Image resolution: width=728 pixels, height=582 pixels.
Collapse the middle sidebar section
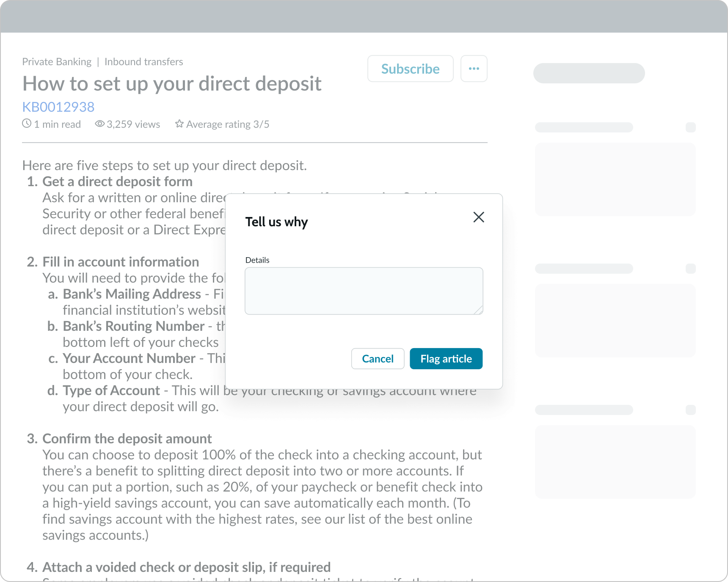tap(691, 269)
